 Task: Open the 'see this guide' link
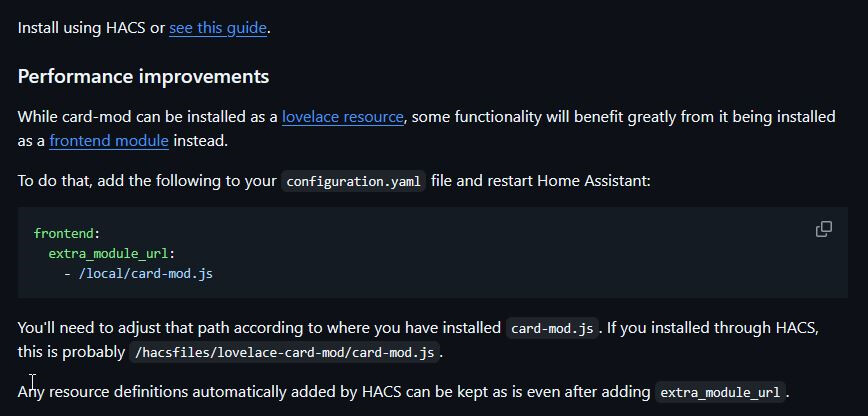tap(218, 28)
